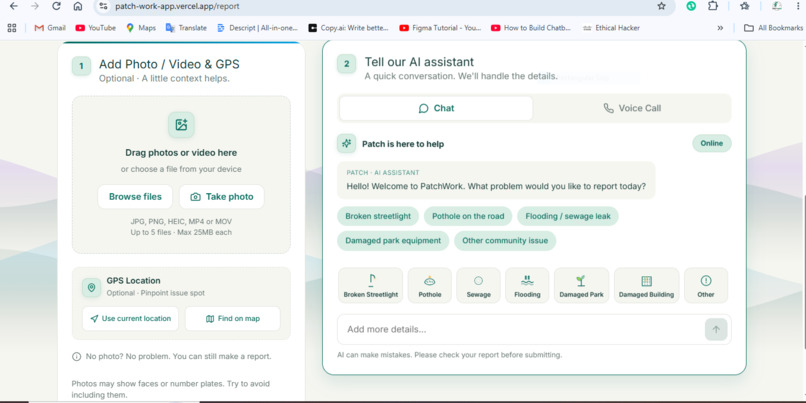806x403 pixels.
Task: Switch to the Voice Call tab
Action: click(632, 108)
